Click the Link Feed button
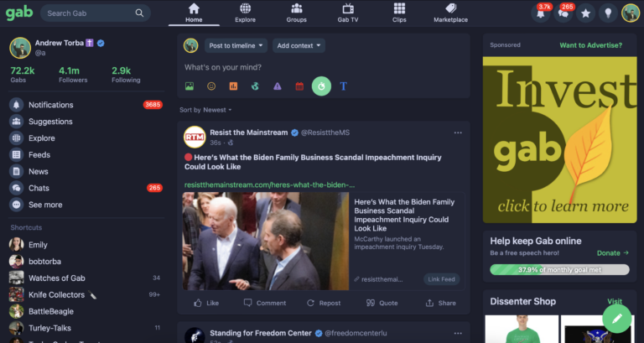The width and height of the screenshot is (644, 343). pos(441,279)
